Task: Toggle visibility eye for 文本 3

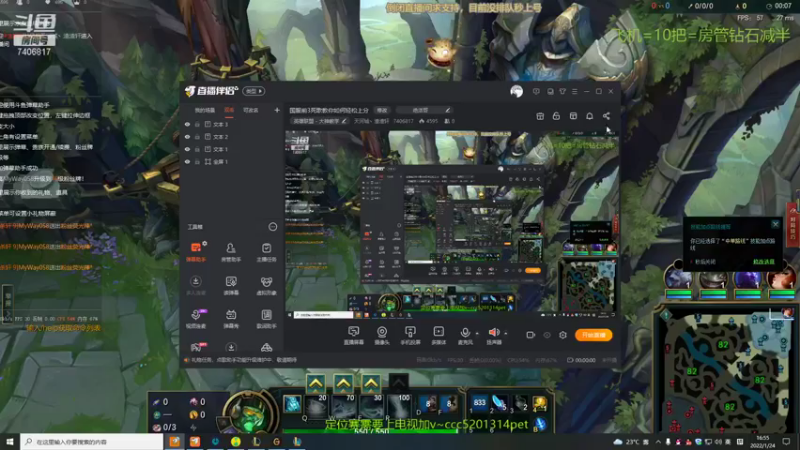Action: (187, 124)
